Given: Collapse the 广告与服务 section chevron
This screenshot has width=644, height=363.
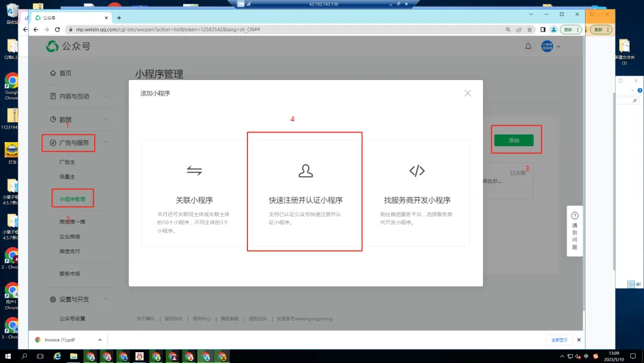Looking at the screenshot, I should [x=105, y=142].
